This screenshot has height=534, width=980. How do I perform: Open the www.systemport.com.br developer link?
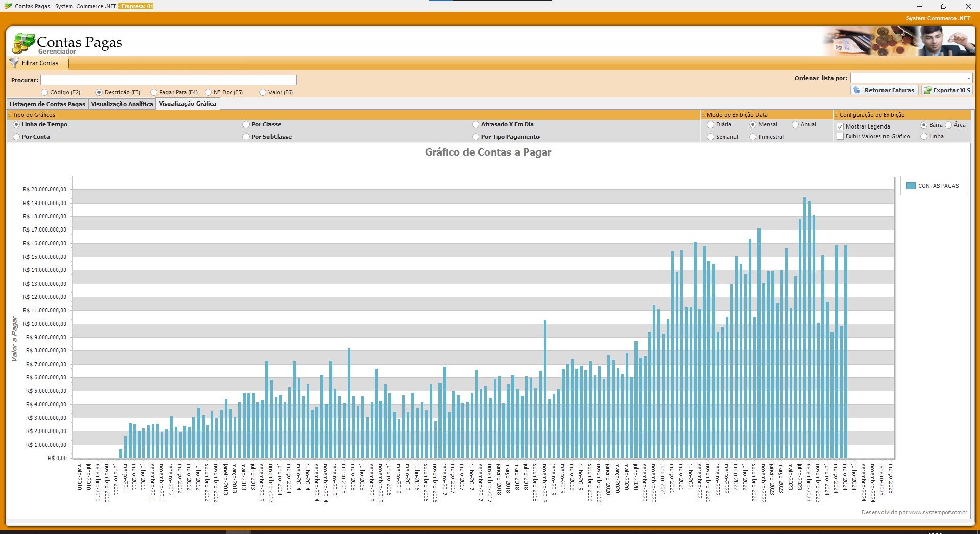click(x=938, y=512)
